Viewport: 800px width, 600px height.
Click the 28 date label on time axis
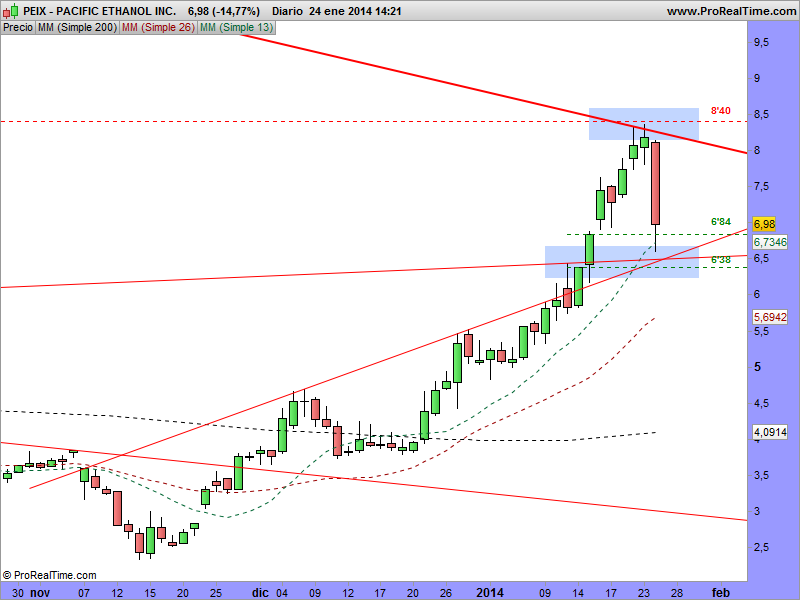click(x=677, y=593)
